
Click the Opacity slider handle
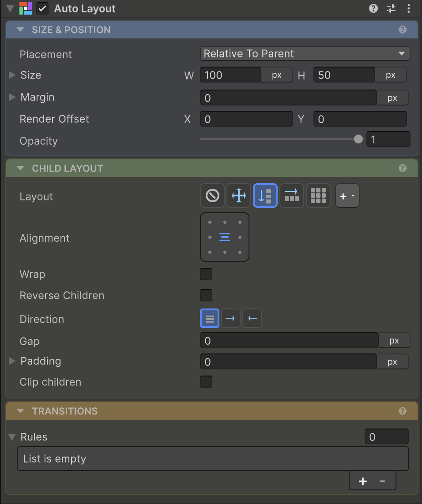[x=358, y=139]
